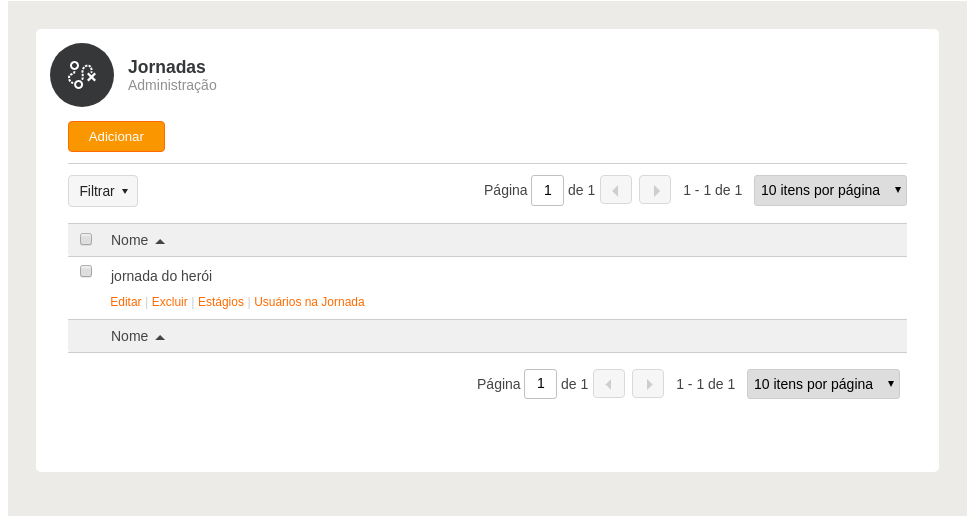
Task: Open bottom 10 itens por página selector
Action: 823,384
